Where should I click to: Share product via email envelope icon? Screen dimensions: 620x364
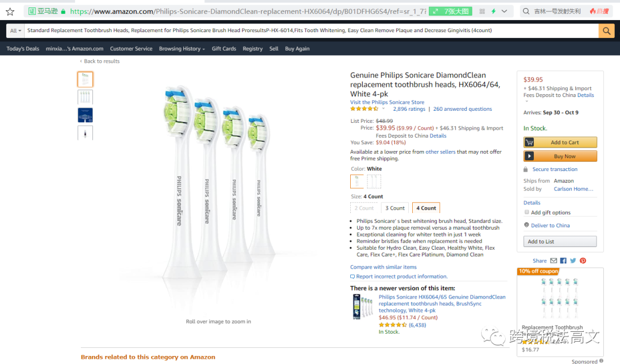(553, 261)
